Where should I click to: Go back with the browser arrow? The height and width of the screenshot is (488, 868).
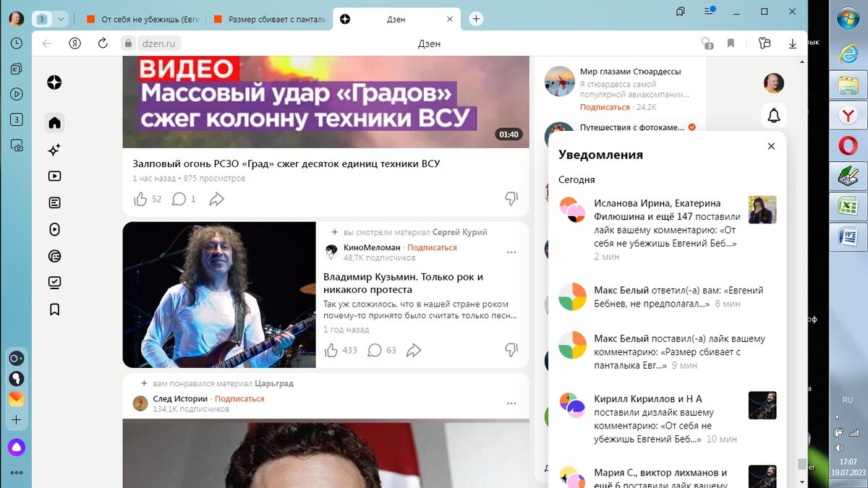[47, 43]
